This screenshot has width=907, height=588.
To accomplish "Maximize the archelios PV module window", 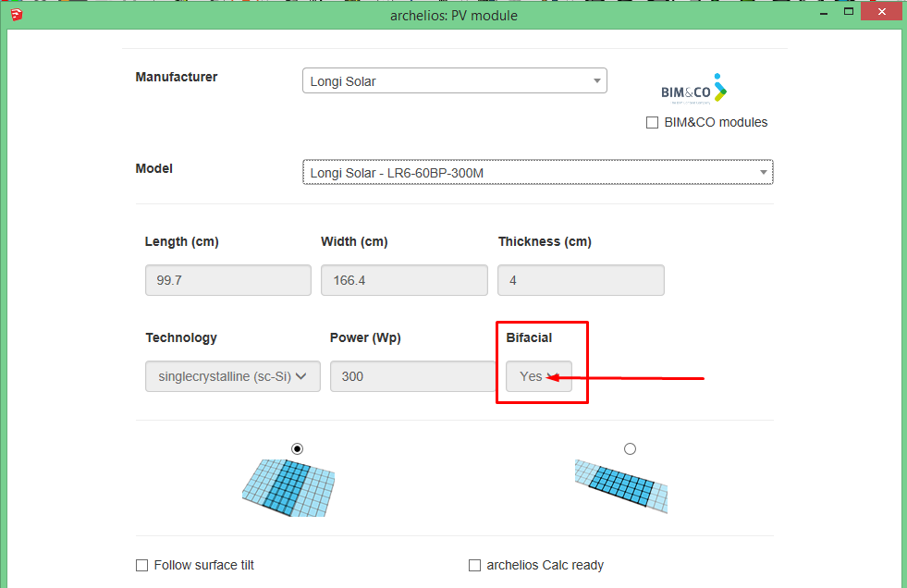I will [x=849, y=12].
